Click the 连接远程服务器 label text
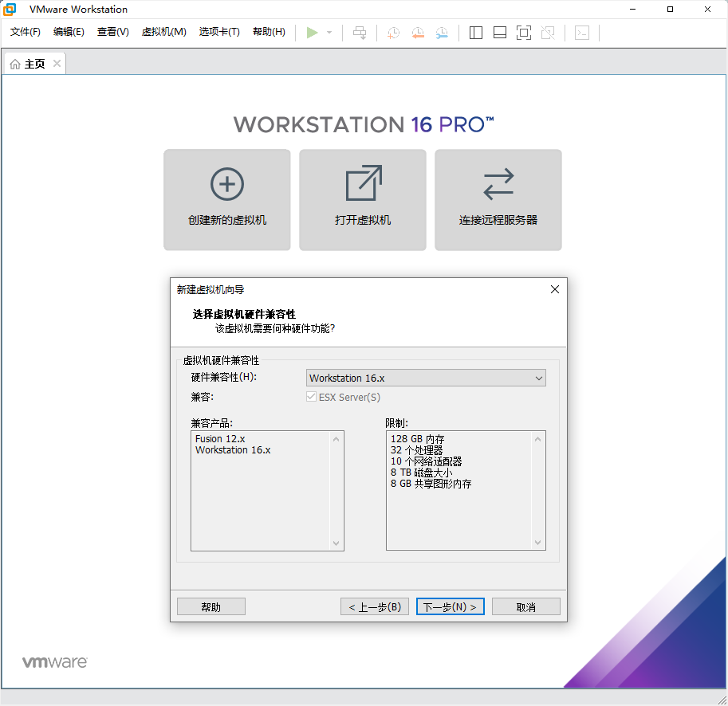 [498, 220]
